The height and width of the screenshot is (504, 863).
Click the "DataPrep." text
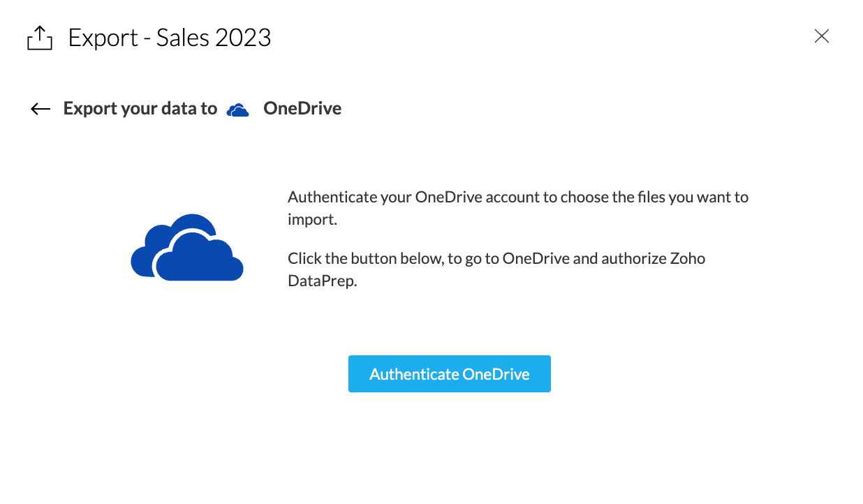pyautogui.click(x=322, y=281)
